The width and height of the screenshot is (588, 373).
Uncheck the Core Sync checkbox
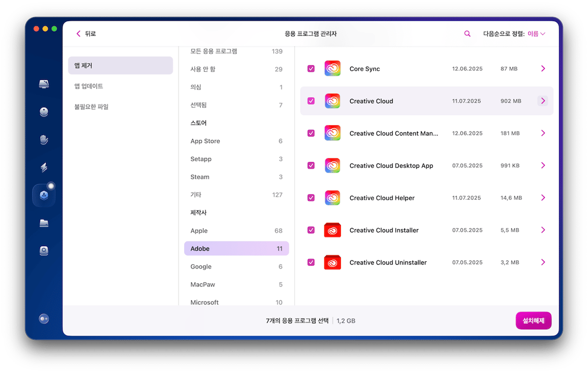311,69
